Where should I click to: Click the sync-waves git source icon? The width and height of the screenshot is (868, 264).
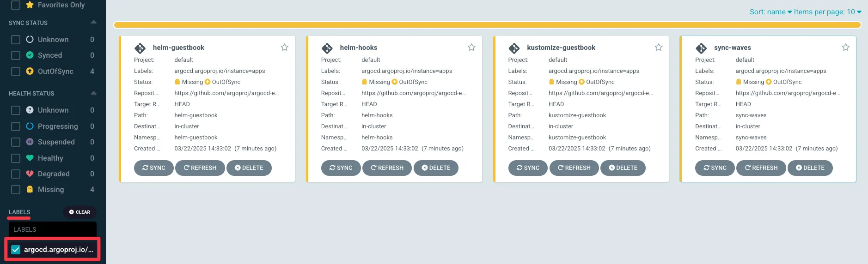coord(701,48)
